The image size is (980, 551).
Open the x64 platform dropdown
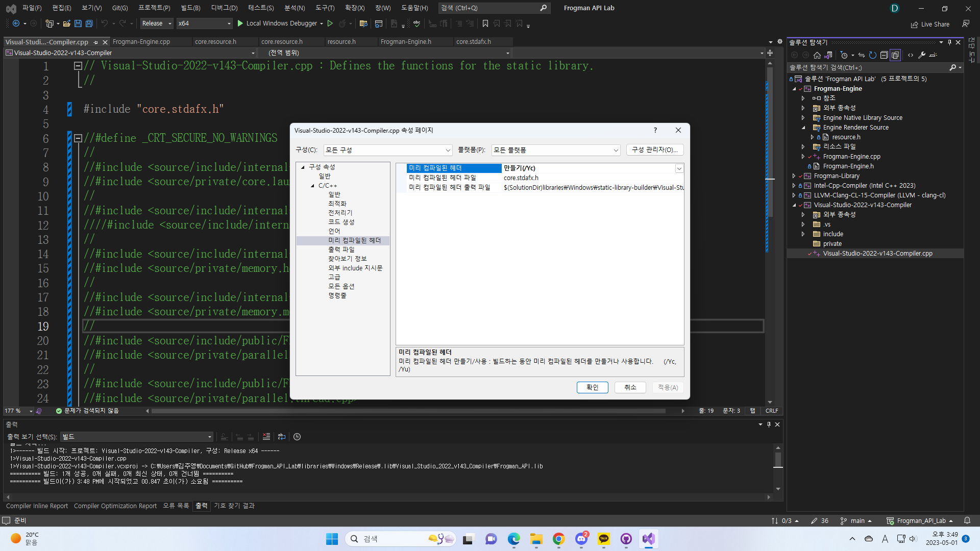tap(204, 23)
